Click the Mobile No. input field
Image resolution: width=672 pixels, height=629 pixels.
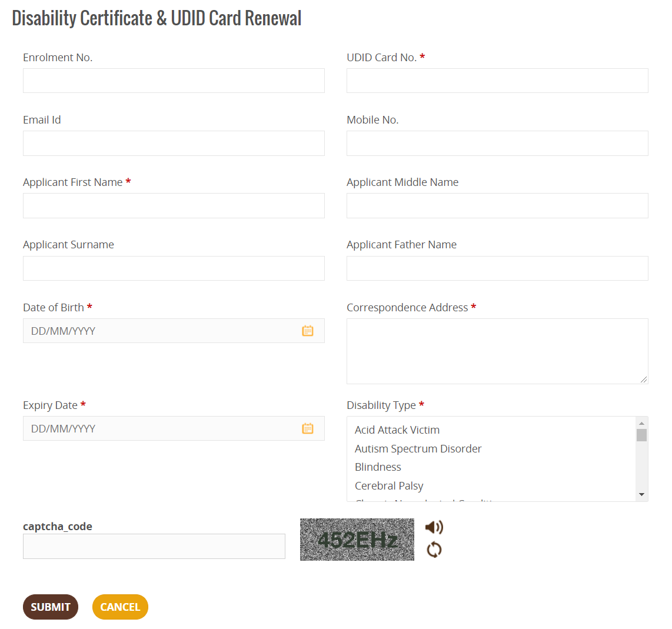pos(497,143)
